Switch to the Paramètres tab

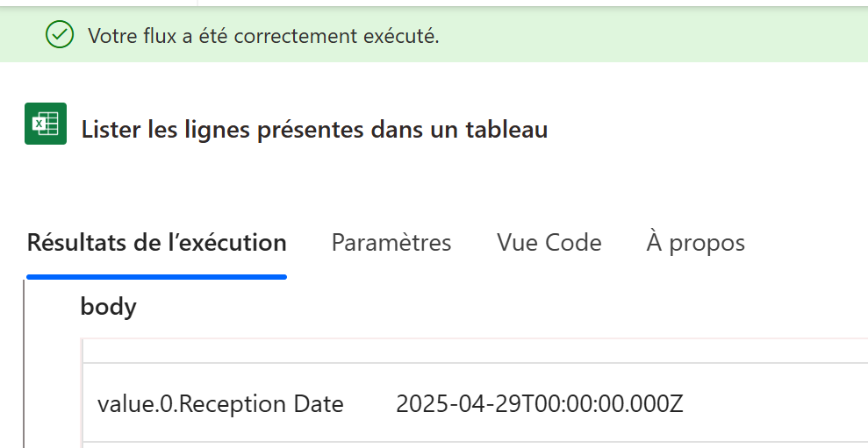(391, 243)
